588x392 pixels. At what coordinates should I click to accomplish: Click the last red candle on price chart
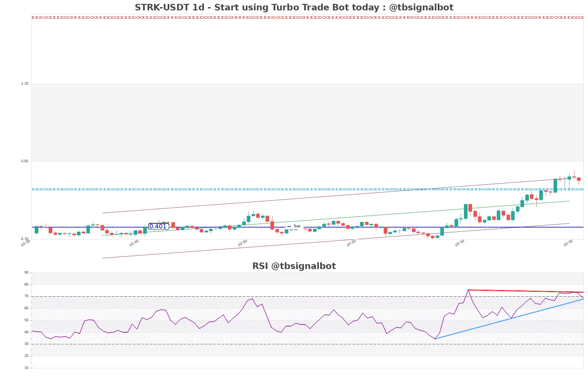[579, 179]
